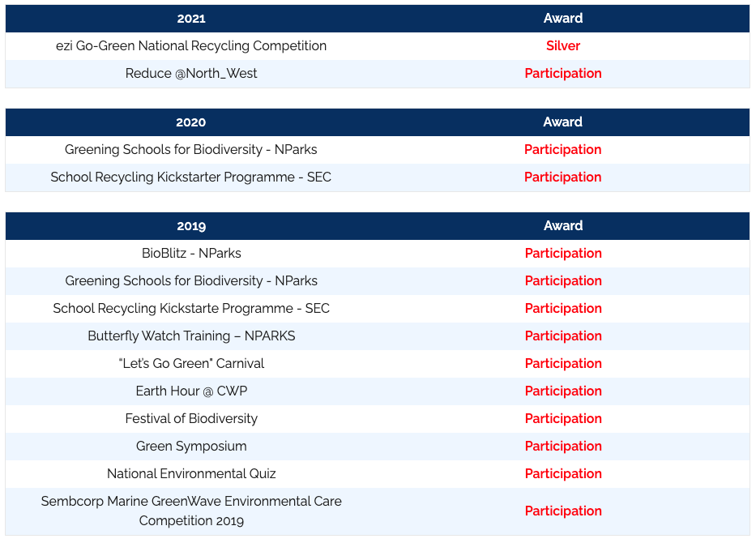The width and height of the screenshot is (756, 543).
Task: Click the Award column header in 2019 table
Action: (563, 226)
